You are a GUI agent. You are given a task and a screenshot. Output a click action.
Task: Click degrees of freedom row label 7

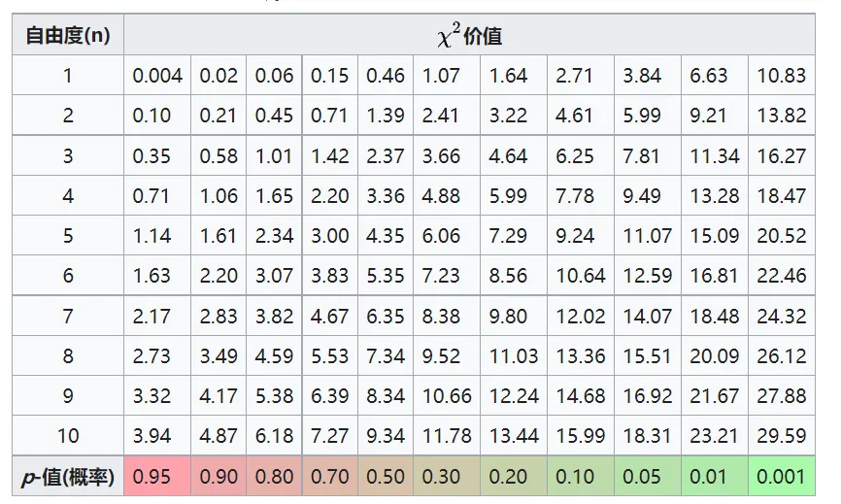click(68, 316)
